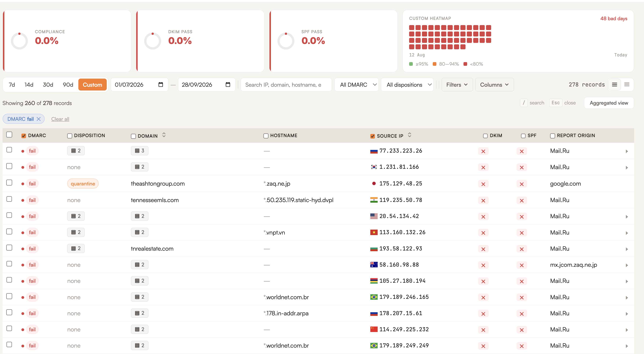This screenshot has height=354, width=644.
Task: Switch to compact row density view
Action: tap(626, 84)
